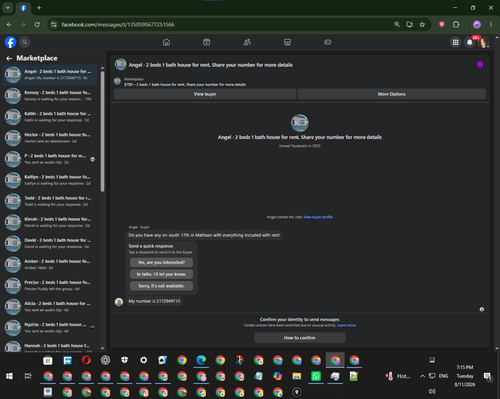500x399 pixels.
Task: Open the account profile picture menu
Action: pyautogui.click(x=483, y=42)
